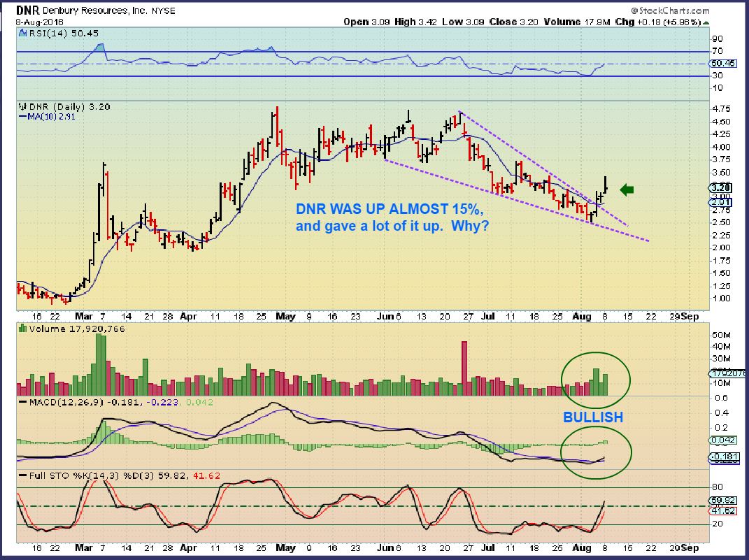749x560 pixels.
Task: Click the RSI(14) 50.45 indicator label
Action: point(64,33)
